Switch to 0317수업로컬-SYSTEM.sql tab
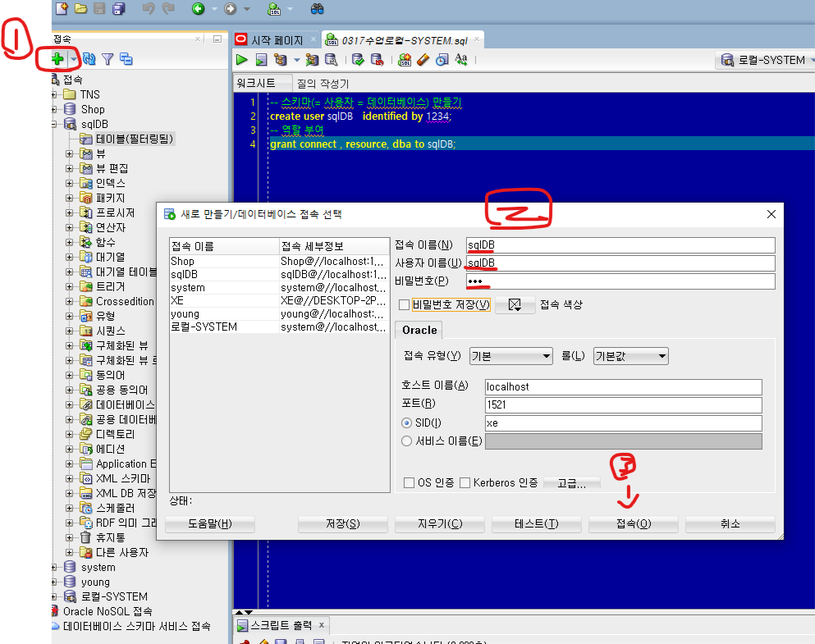This screenshot has height=644, width=815. coord(405,40)
